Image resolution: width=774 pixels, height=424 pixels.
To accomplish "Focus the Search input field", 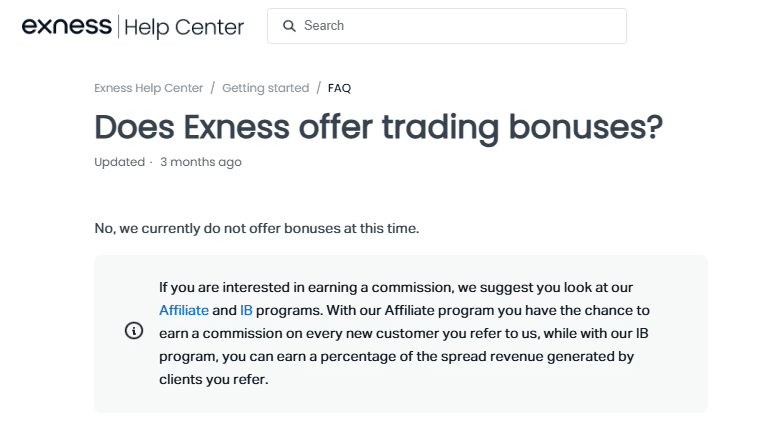I will [x=447, y=26].
